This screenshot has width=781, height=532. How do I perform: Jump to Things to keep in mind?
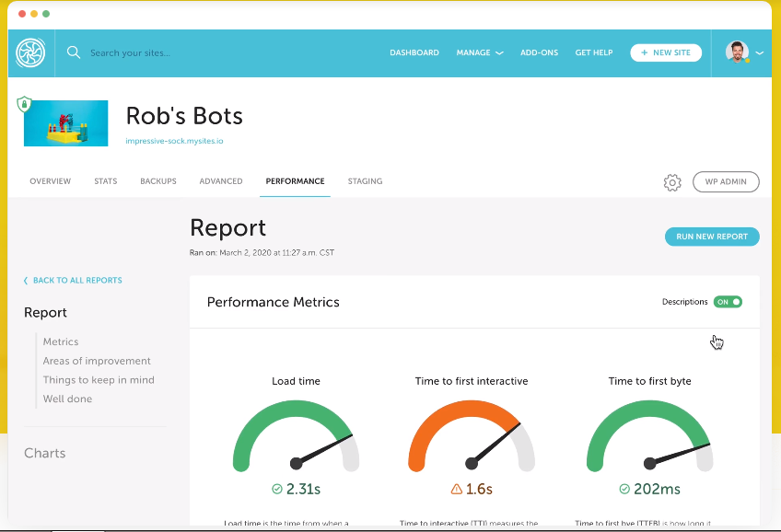[x=99, y=380]
